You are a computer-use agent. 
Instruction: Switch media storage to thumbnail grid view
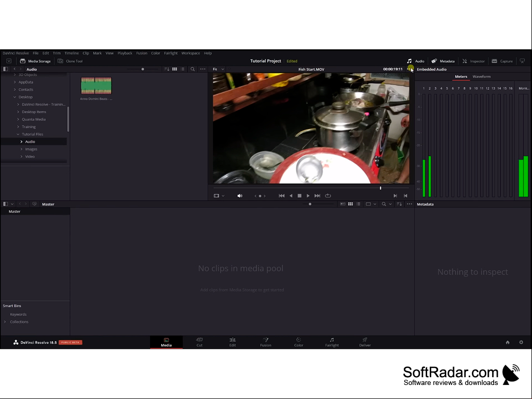pos(174,69)
